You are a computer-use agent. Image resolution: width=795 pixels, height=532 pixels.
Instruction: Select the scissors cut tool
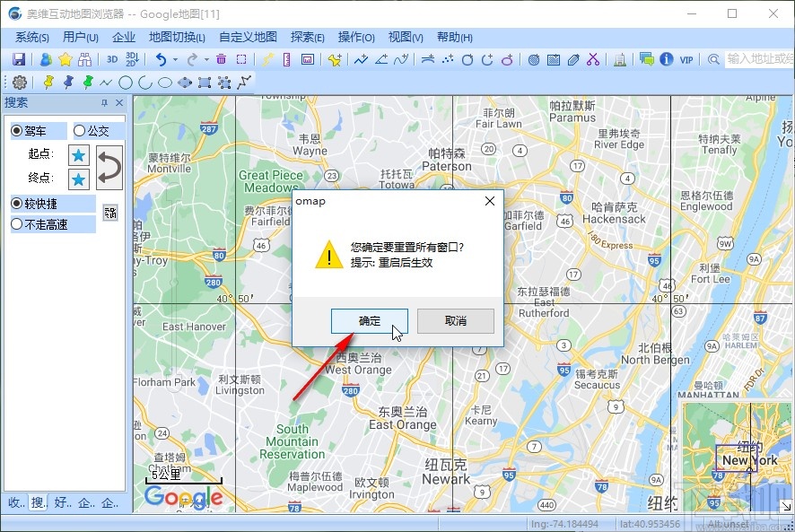tap(595, 59)
